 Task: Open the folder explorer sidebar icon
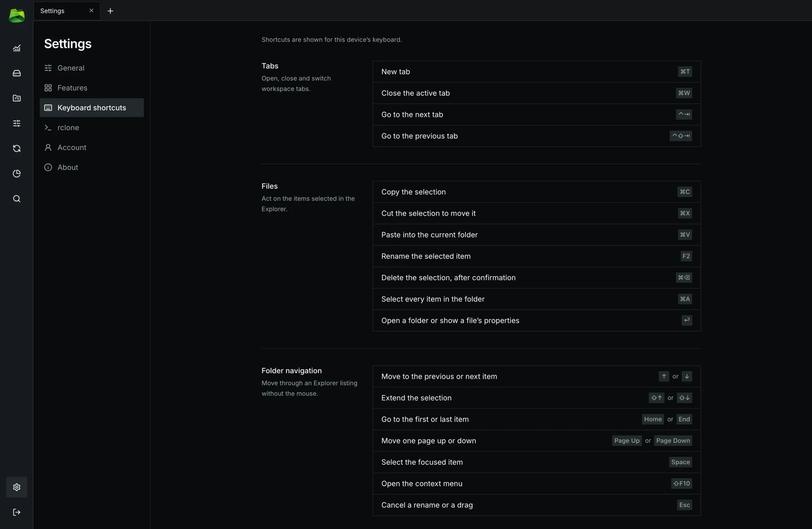click(x=17, y=98)
